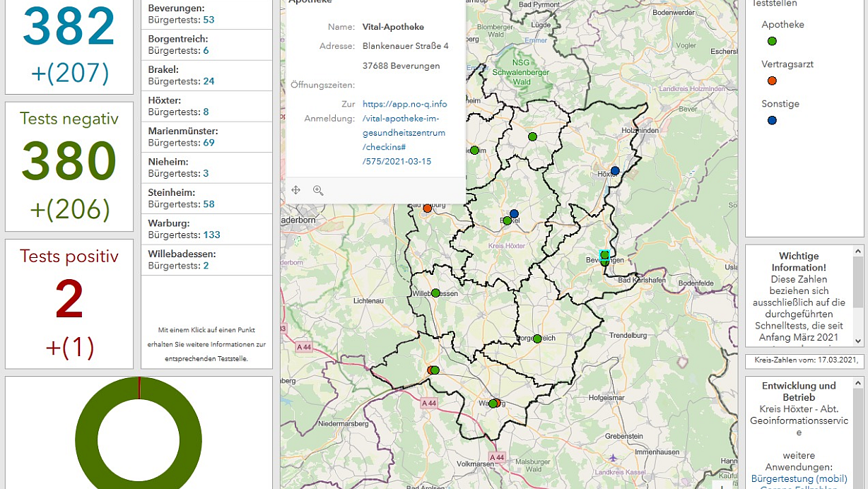Click the address Blankenauer Straße 4

click(x=405, y=46)
